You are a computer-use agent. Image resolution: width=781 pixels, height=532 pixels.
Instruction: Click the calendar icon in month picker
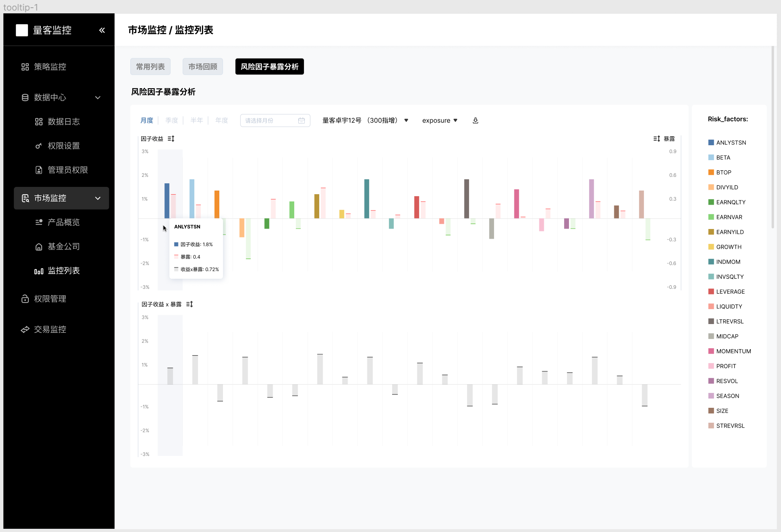click(x=301, y=121)
